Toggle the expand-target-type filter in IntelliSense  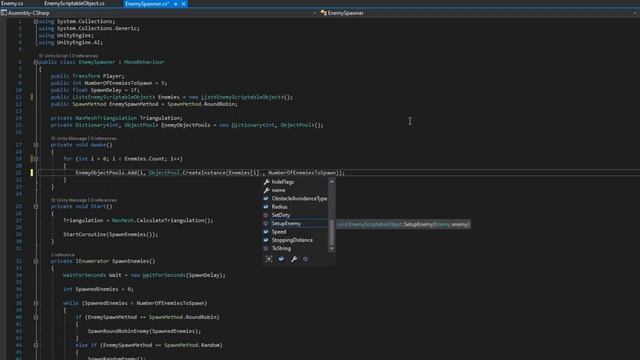coord(269,259)
